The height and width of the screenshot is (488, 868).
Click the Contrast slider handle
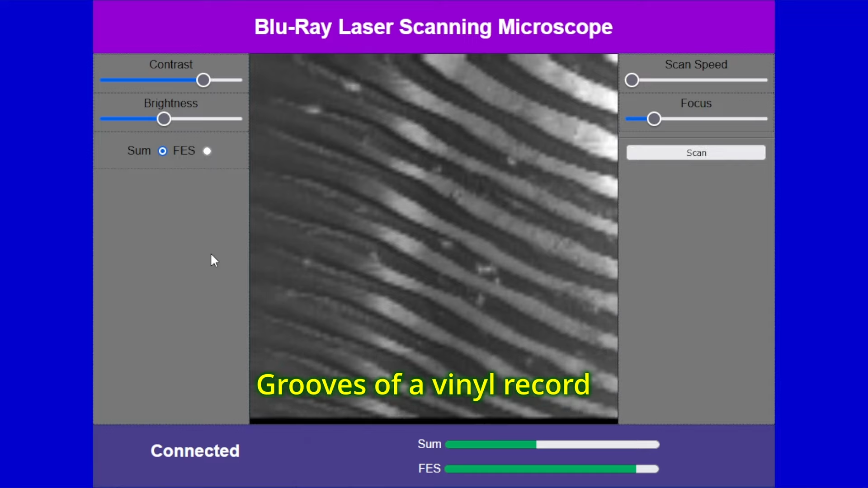pos(203,80)
